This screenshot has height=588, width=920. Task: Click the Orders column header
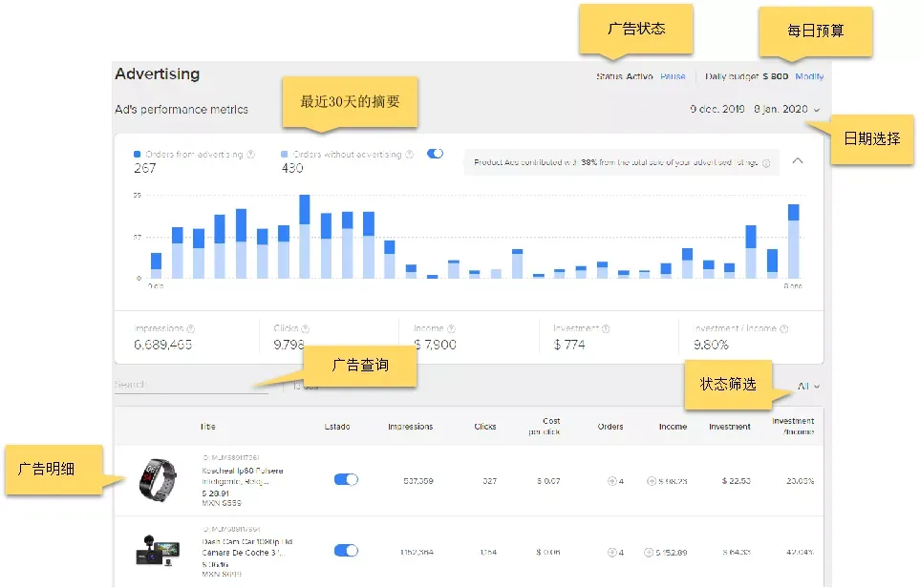610,427
